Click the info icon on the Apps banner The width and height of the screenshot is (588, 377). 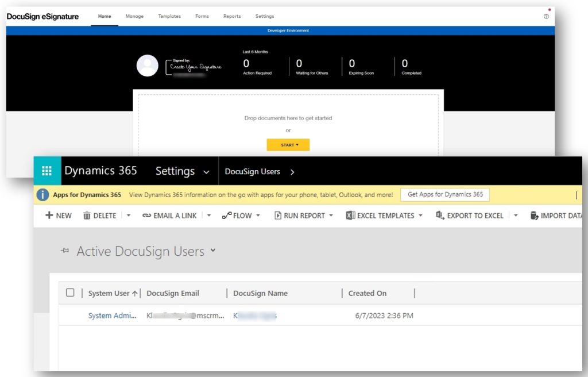pos(42,194)
